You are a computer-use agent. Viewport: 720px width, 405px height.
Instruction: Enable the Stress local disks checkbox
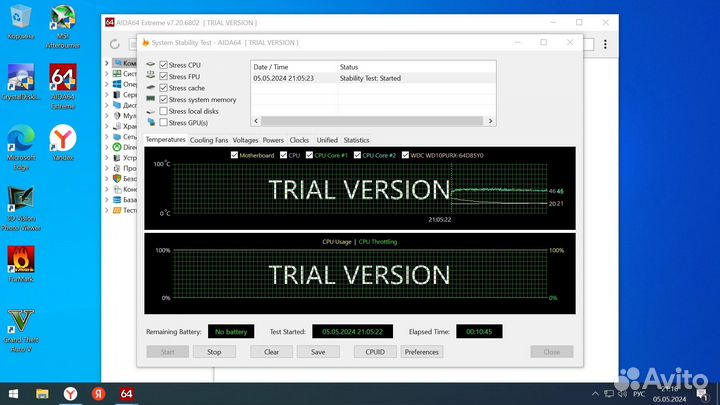coord(163,111)
